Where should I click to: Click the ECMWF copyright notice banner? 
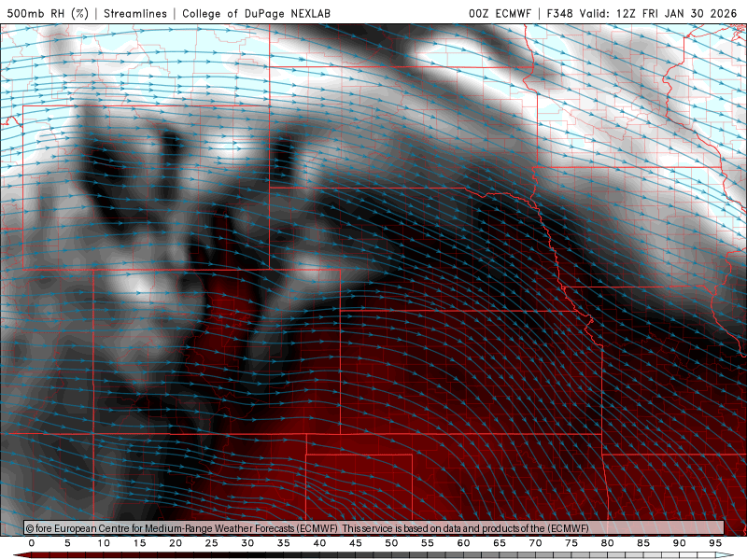click(x=374, y=527)
